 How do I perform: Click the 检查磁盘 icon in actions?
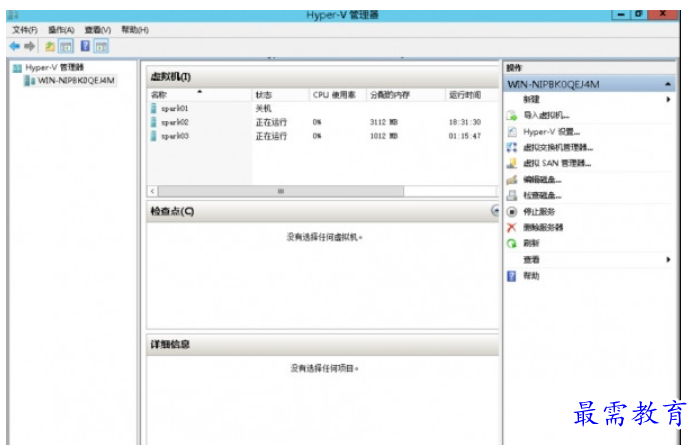(512, 195)
